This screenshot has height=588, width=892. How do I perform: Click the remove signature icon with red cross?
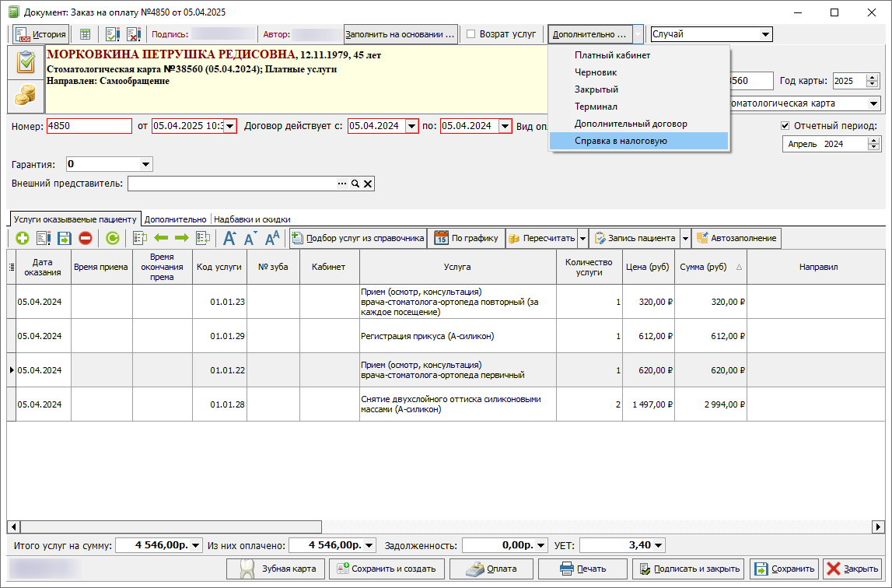(x=134, y=34)
